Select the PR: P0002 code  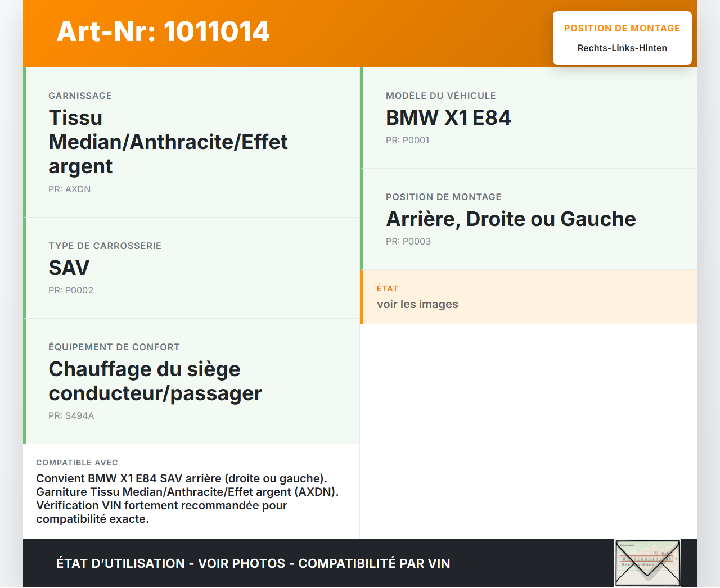(x=71, y=290)
